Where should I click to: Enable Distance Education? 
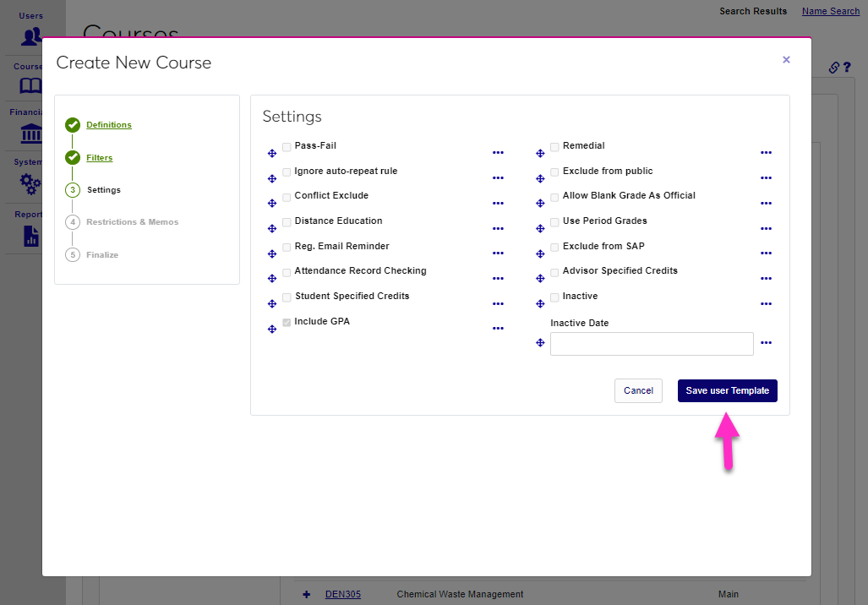[x=287, y=221]
